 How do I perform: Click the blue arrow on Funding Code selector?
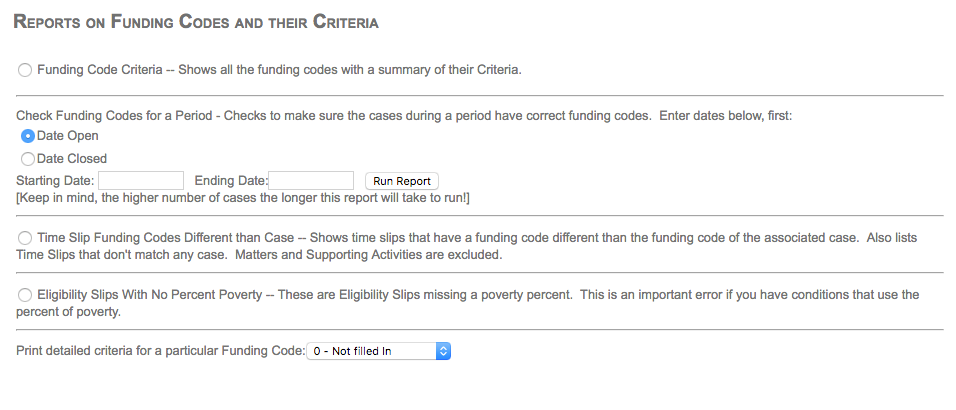coord(445,352)
